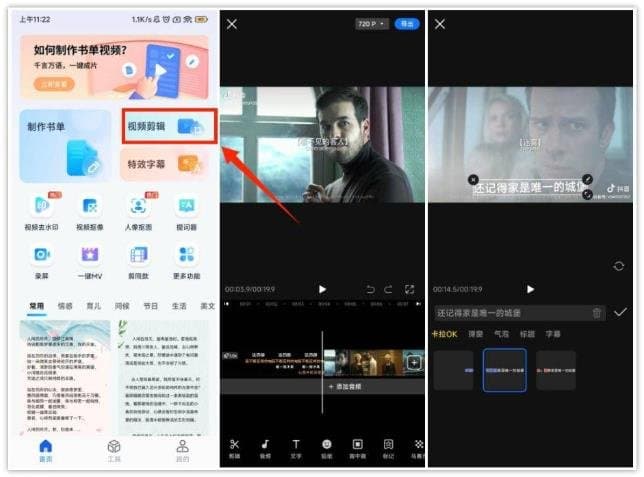Image resolution: width=644 pixels, height=477 pixels.
Task: Open the T text tool
Action: point(296,448)
